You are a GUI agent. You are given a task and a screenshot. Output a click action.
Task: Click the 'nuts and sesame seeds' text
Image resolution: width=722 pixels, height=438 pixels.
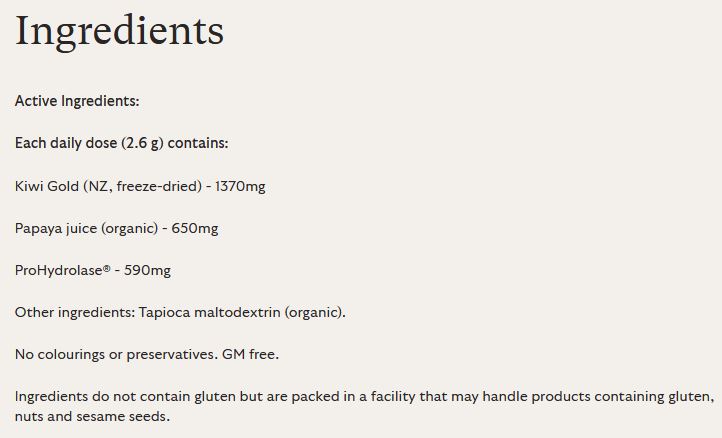point(93,416)
